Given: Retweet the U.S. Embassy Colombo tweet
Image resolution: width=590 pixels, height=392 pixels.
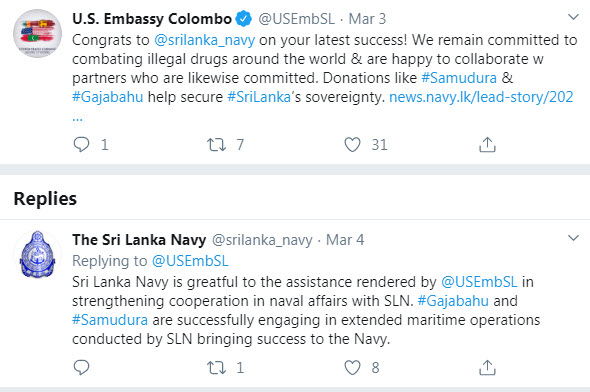Looking at the screenshot, I should (216, 144).
